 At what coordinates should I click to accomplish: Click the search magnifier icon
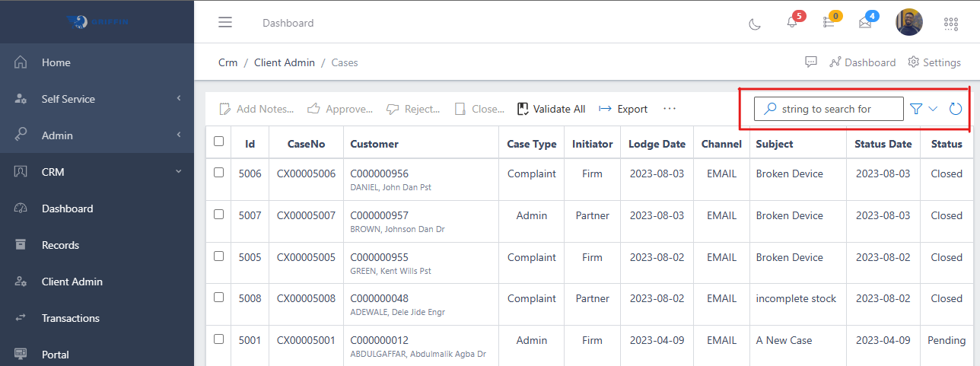pos(770,109)
